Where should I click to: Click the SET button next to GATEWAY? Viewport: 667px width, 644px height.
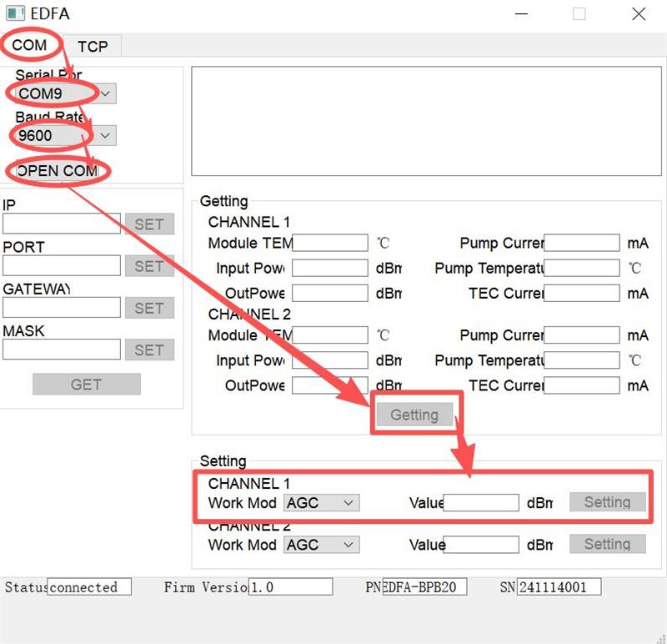[149, 308]
